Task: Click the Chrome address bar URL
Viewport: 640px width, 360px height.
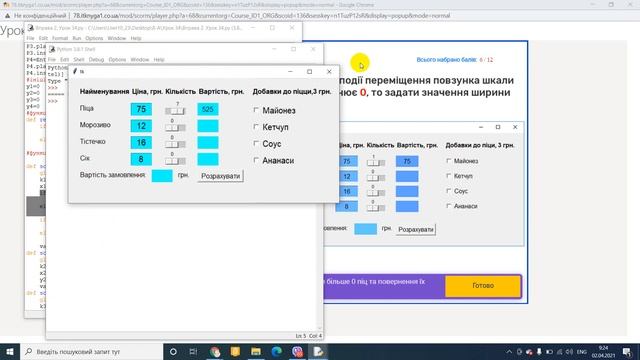Action: coord(261,16)
